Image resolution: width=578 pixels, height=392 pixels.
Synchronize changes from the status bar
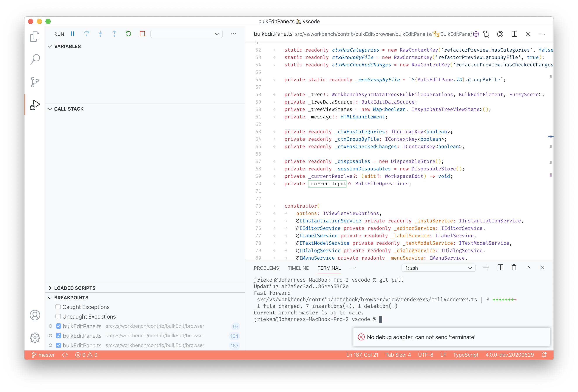tap(65, 355)
